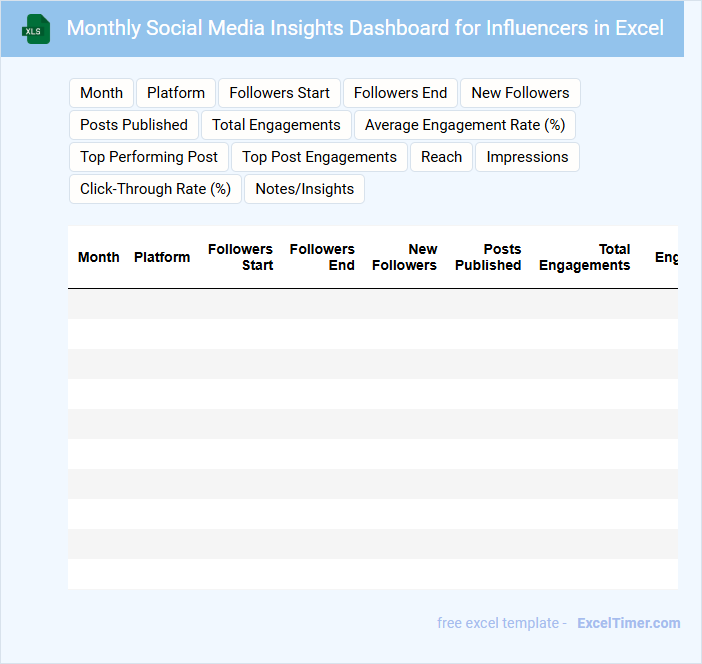Viewport: 702px width, 664px height.
Task: Click the Month column header
Action: [x=99, y=257]
